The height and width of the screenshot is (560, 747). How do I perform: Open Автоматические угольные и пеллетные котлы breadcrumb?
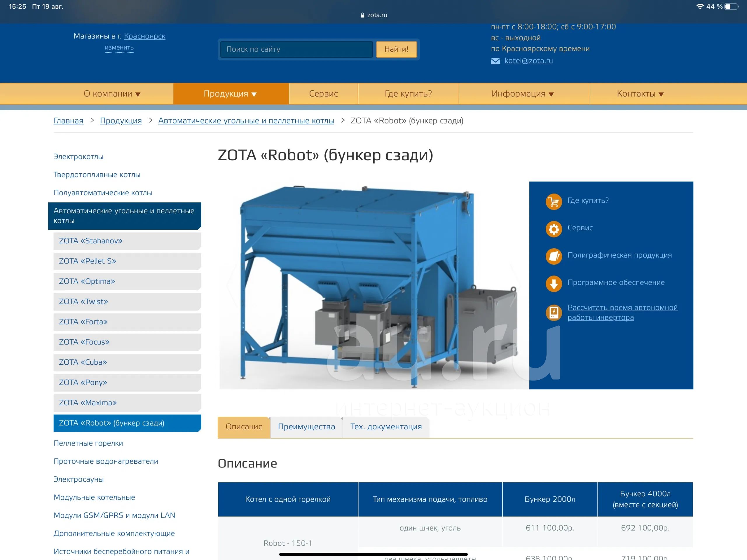click(x=246, y=121)
